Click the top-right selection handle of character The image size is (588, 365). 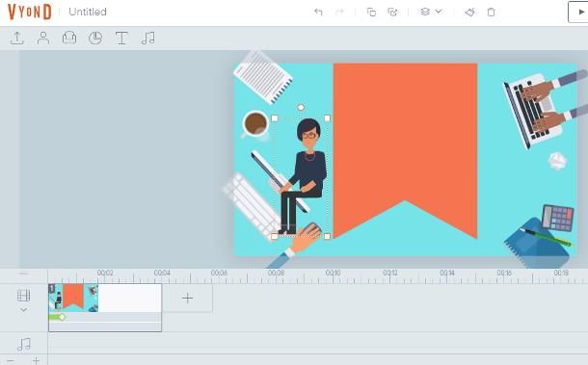click(327, 118)
